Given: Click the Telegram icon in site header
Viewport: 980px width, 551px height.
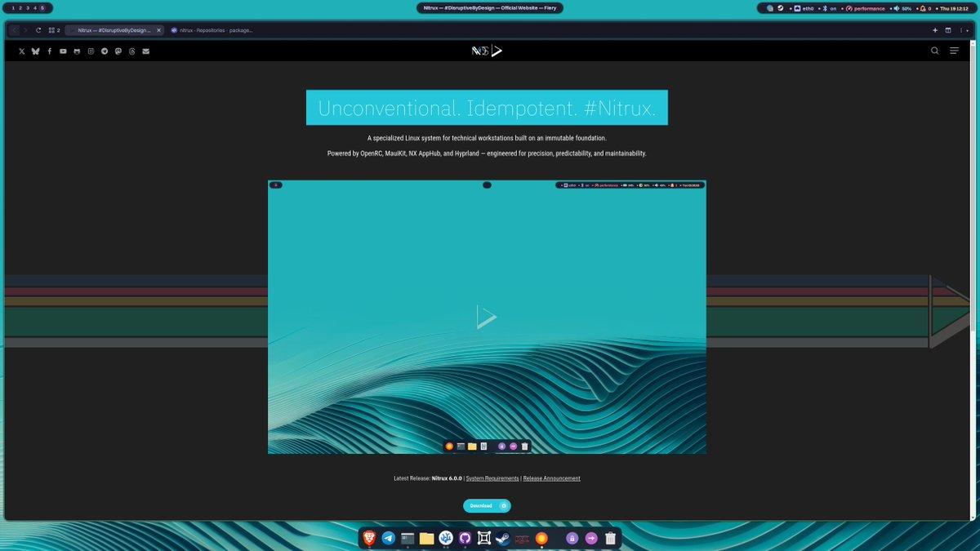Looking at the screenshot, I should pos(105,51).
